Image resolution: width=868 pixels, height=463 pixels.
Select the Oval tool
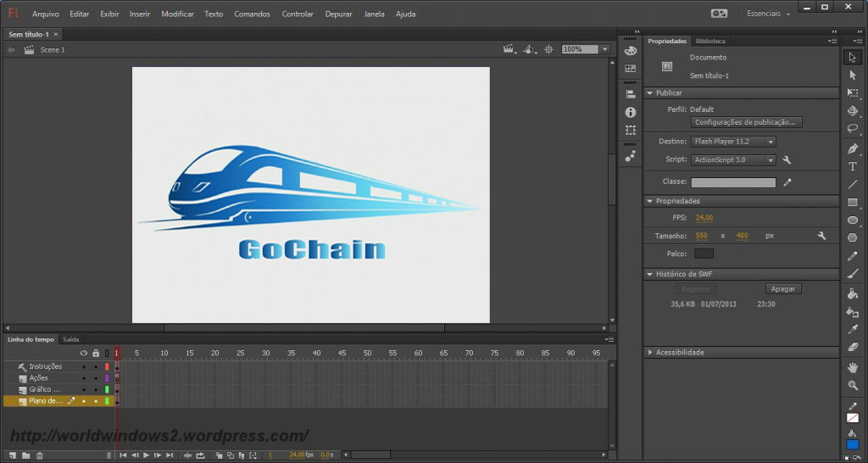853,220
